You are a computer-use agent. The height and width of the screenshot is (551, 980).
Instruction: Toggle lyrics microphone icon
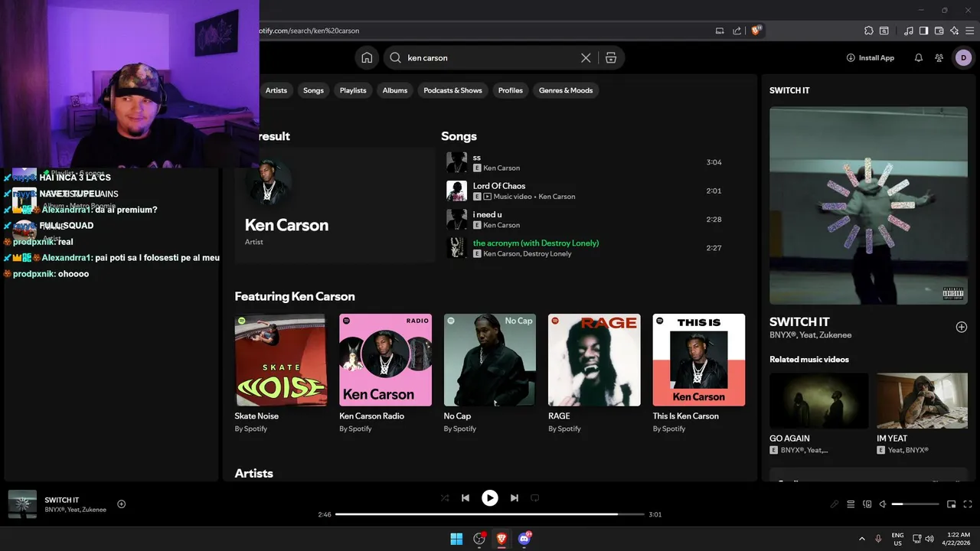click(x=835, y=504)
